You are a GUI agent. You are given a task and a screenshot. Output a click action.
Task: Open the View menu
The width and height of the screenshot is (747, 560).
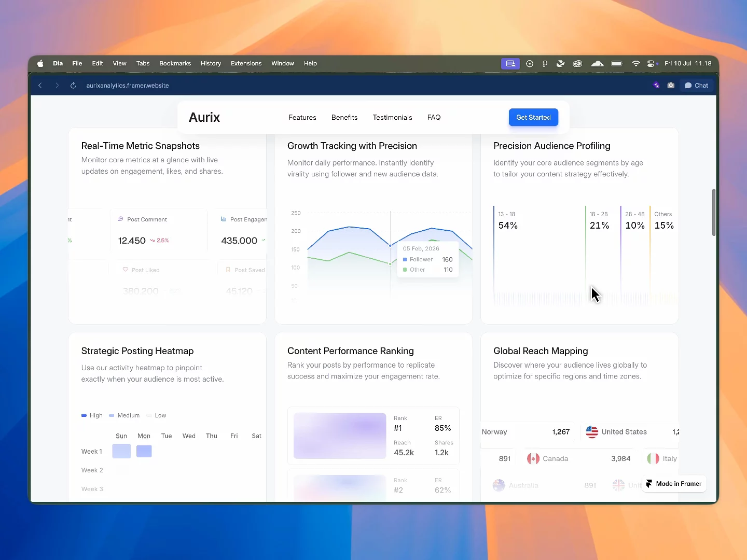(120, 63)
